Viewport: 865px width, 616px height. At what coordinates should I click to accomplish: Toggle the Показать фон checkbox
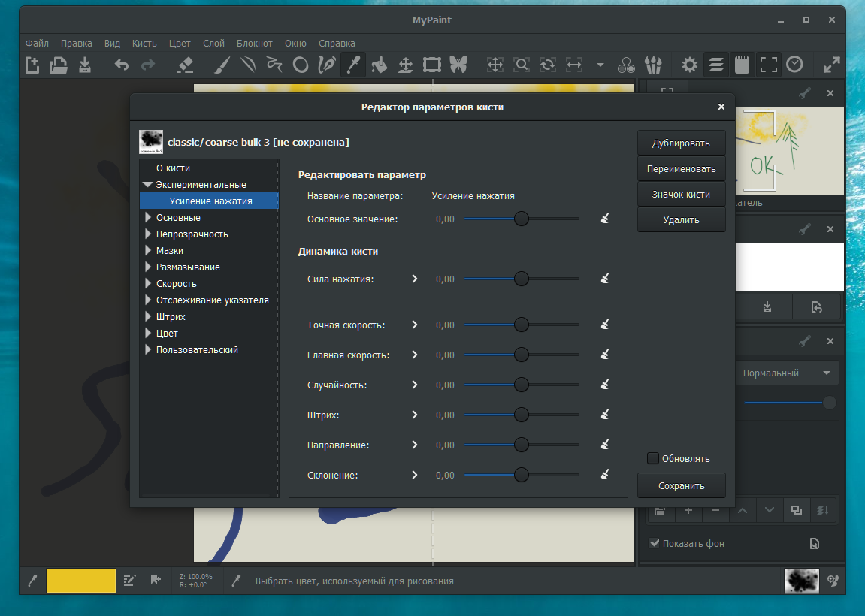click(655, 543)
